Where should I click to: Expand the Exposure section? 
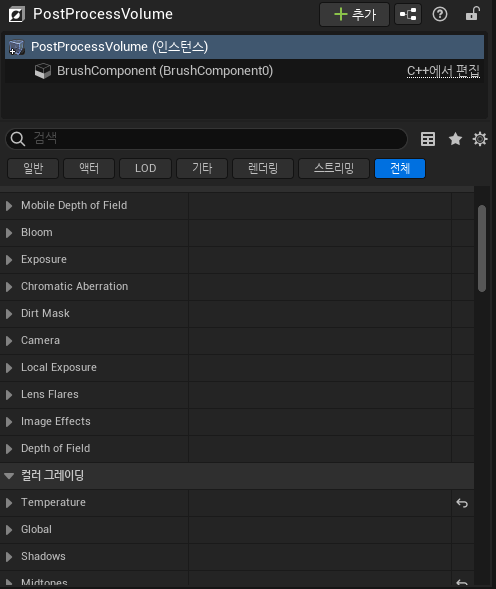pos(9,260)
